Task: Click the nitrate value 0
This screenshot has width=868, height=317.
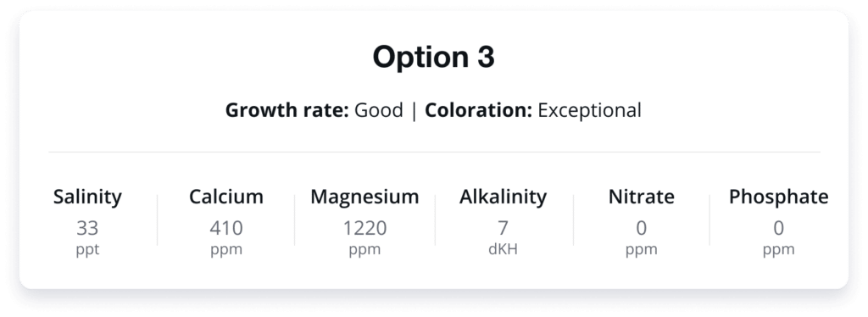Action: [641, 228]
